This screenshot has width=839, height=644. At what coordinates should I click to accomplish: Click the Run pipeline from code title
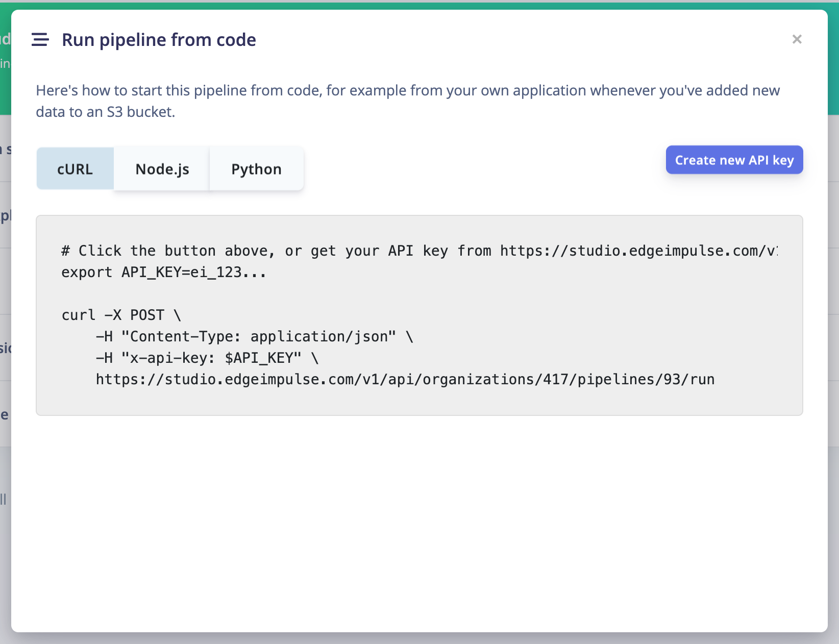click(x=159, y=40)
